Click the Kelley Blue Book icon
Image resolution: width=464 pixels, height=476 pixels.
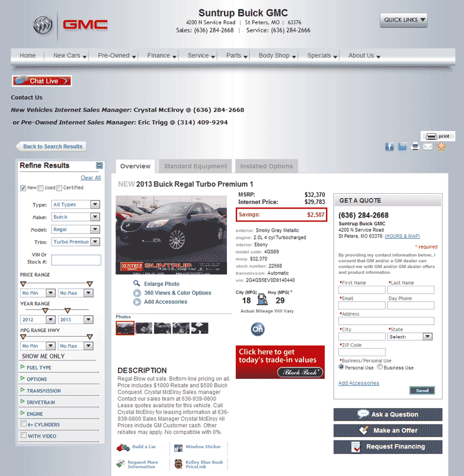point(178,464)
